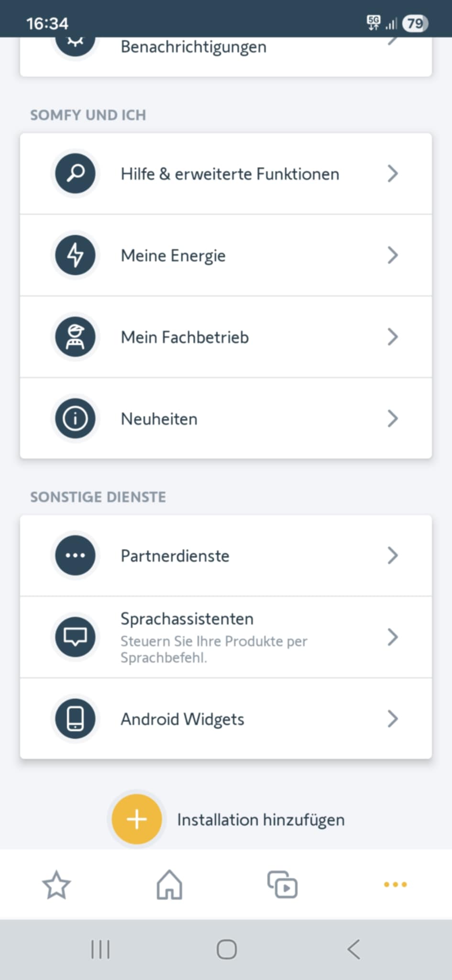Tap the speech bubble Sprachassistenten icon
452x980 pixels.
click(x=75, y=637)
